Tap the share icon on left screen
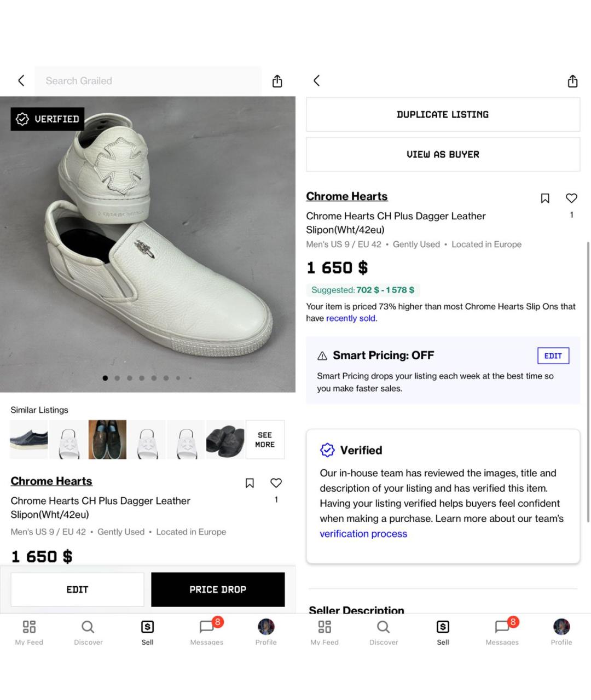 point(277,81)
